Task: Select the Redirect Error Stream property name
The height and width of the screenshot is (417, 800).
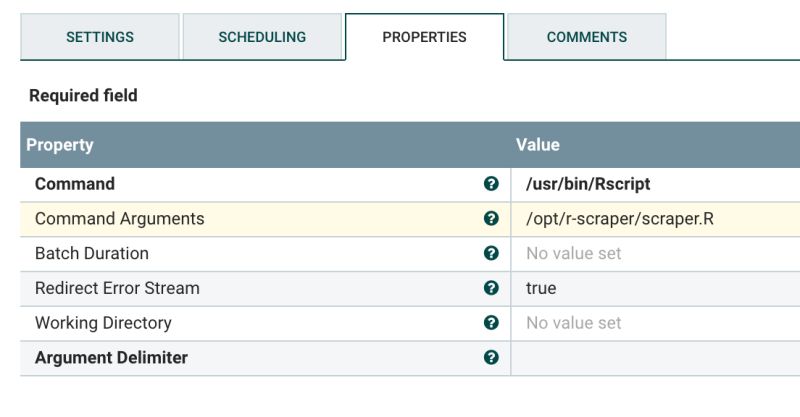Action: click(x=117, y=288)
